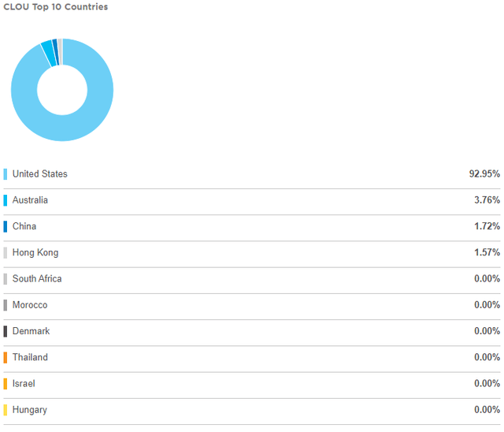Click the Thailand country label
Image resolution: width=504 pixels, height=432 pixels.
click(30, 357)
